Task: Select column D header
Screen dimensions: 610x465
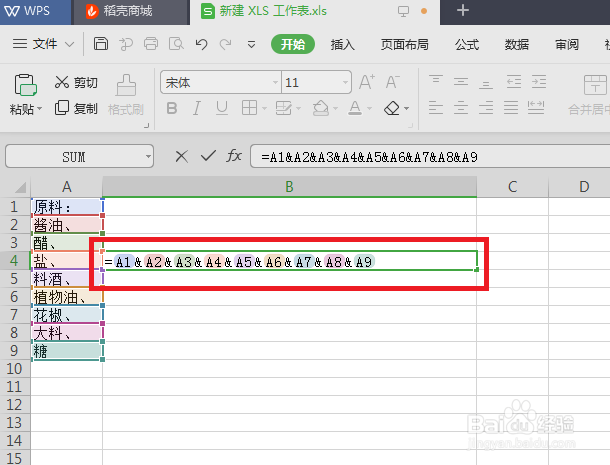Action: pyautogui.click(x=579, y=187)
